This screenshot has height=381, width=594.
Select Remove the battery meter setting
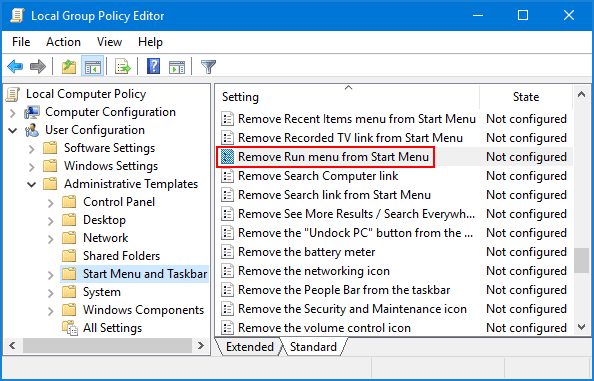pyautogui.click(x=306, y=252)
